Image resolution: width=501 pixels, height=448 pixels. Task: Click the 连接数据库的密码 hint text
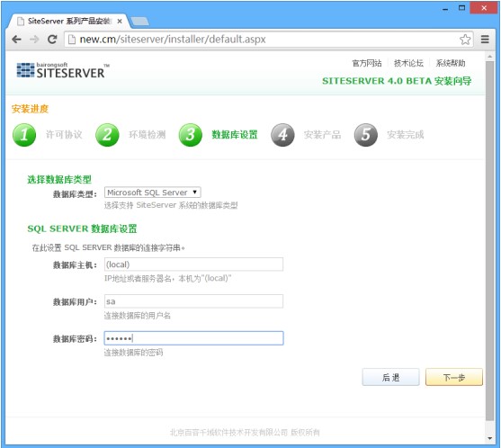133,353
